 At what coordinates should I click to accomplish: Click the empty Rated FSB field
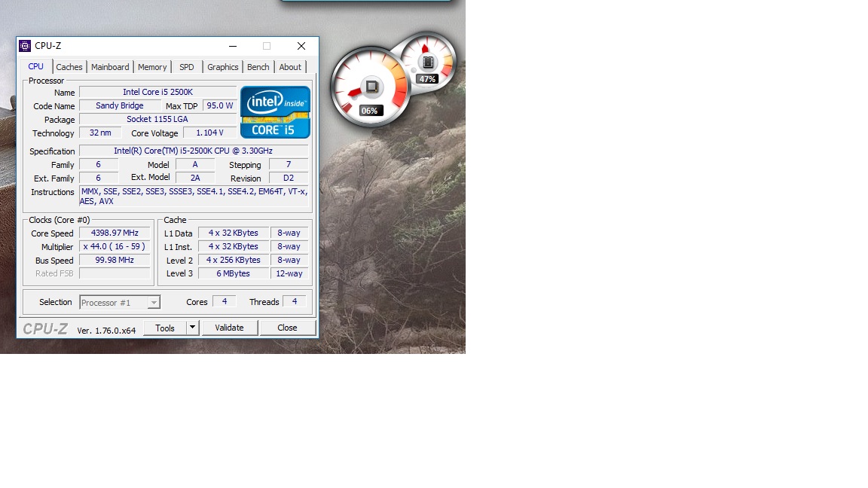(115, 273)
